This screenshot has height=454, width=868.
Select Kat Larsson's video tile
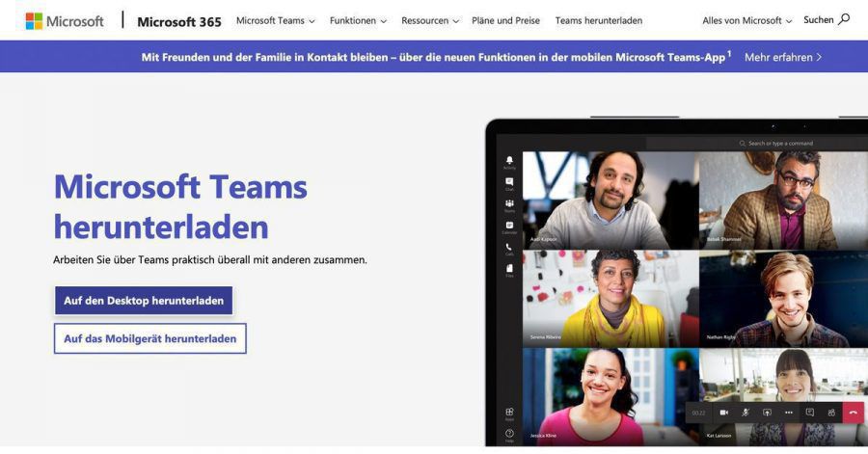783,396
